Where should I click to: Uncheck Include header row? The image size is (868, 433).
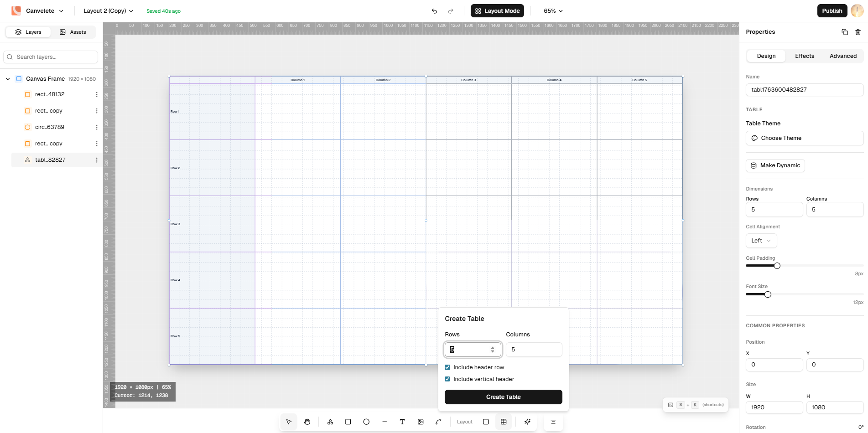[447, 367]
